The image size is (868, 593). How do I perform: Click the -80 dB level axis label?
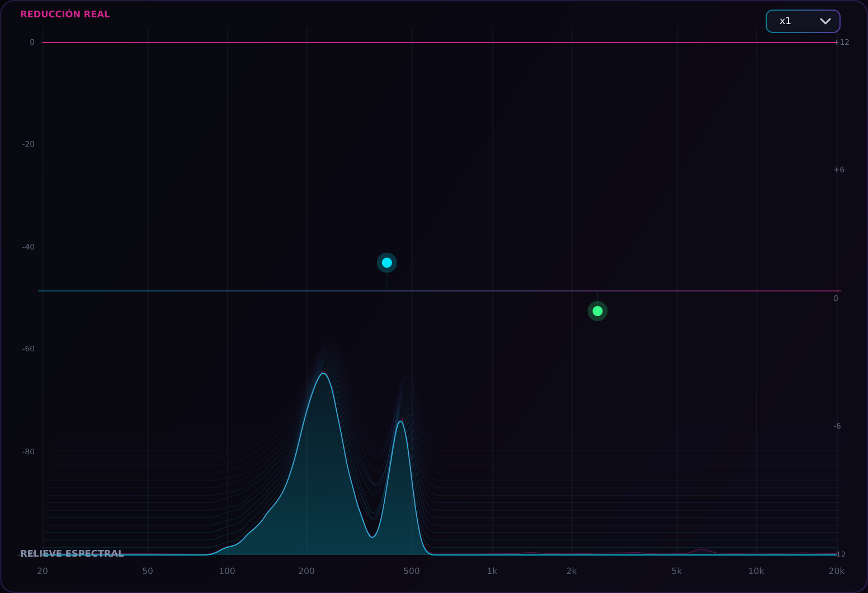click(28, 451)
